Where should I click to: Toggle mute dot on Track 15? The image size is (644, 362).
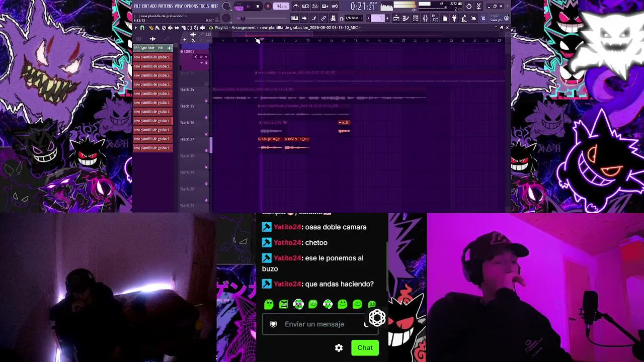pos(206,118)
